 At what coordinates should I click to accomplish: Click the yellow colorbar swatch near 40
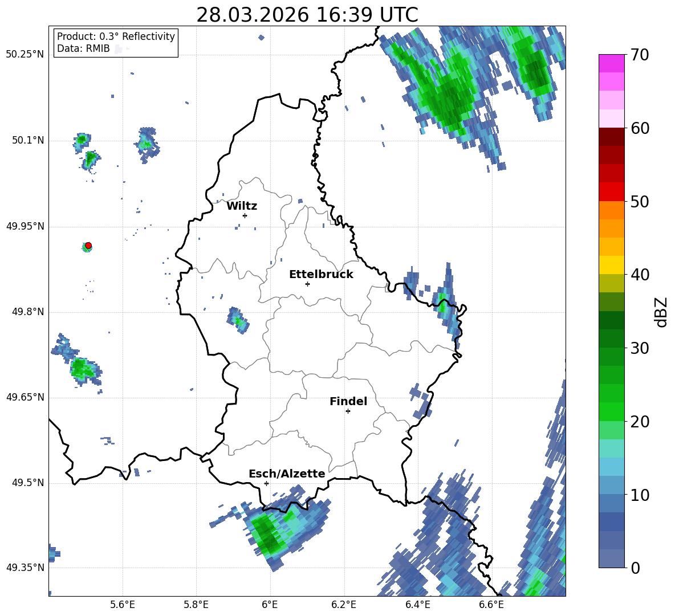click(611, 265)
